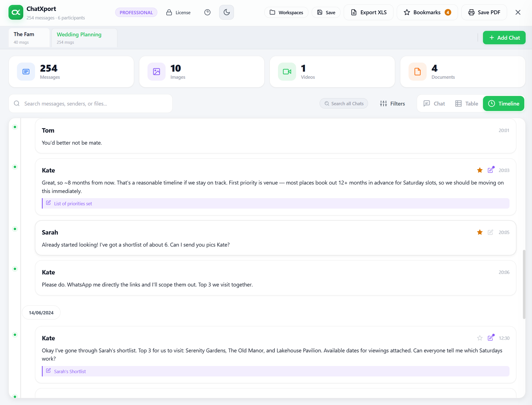Star Kate's 12:30 message
Image resolution: width=532 pixels, height=405 pixels.
[x=480, y=338]
